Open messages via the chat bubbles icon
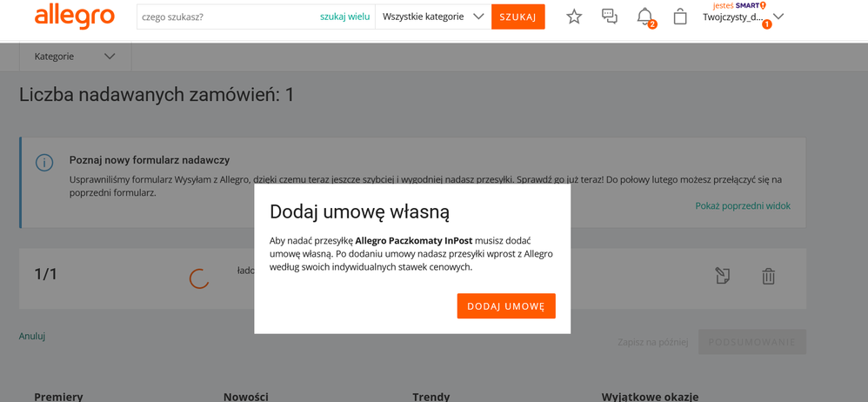 click(610, 17)
